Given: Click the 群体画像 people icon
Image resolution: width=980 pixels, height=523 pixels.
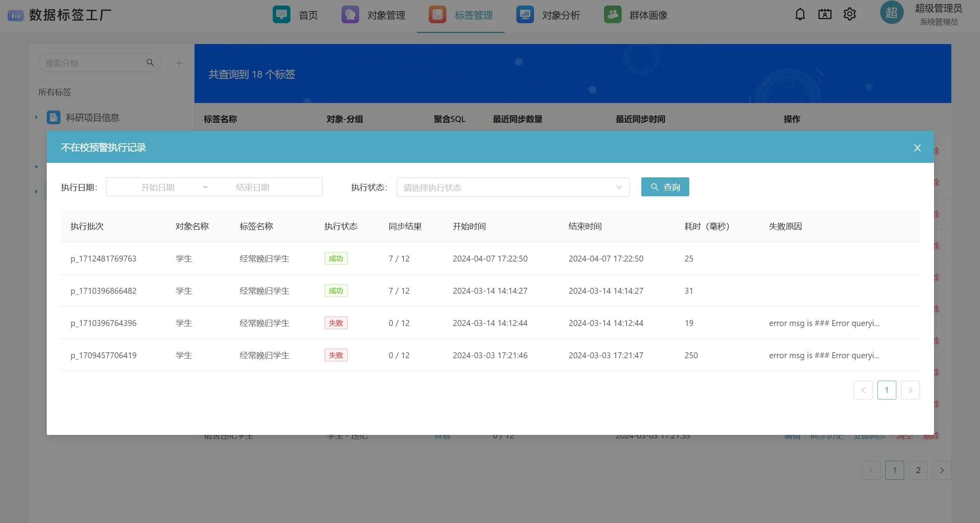Looking at the screenshot, I should coord(613,15).
